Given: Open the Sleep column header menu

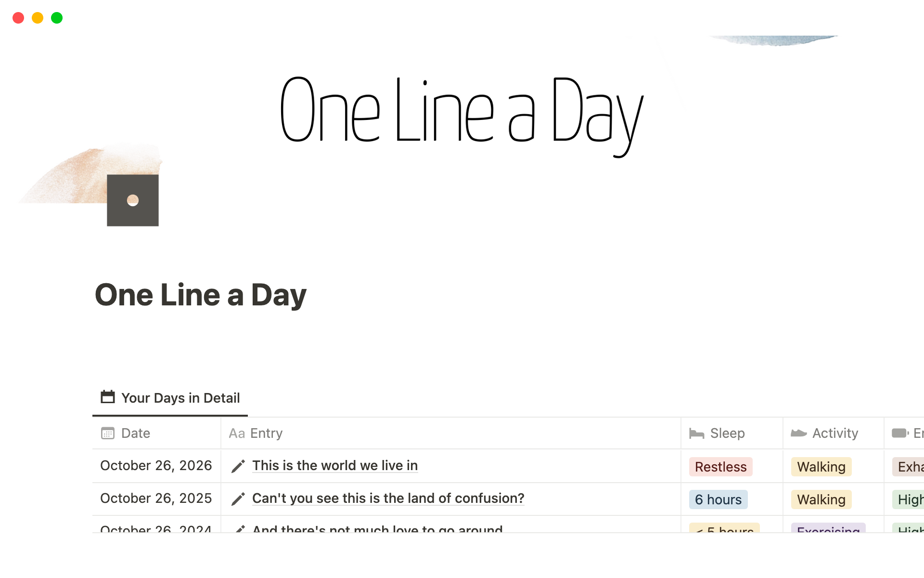Looking at the screenshot, I should (x=727, y=433).
